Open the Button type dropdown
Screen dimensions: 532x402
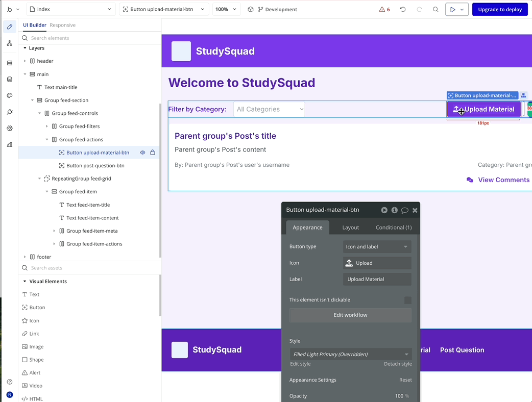click(377, 247)
